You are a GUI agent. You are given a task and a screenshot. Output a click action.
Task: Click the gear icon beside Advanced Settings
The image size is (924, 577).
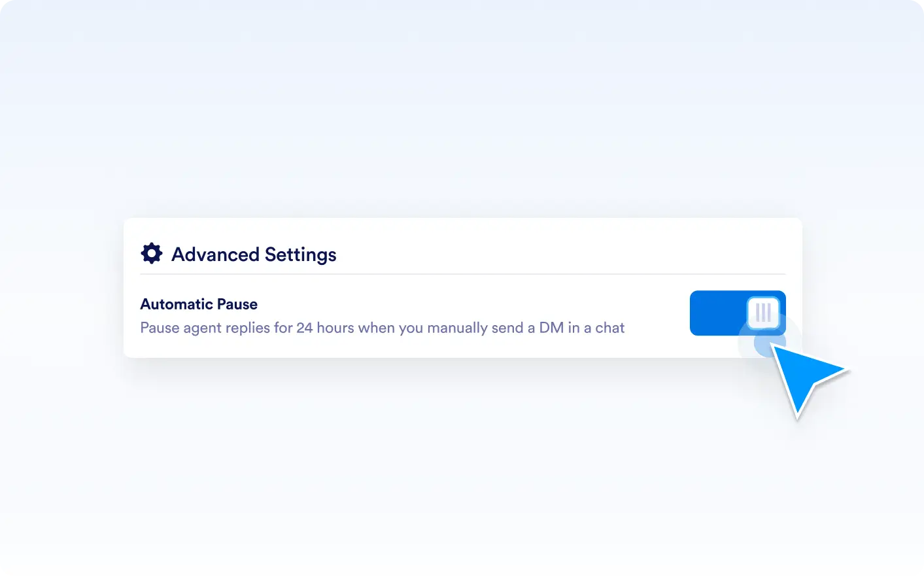pyautogui.click(x=152, y=253)
